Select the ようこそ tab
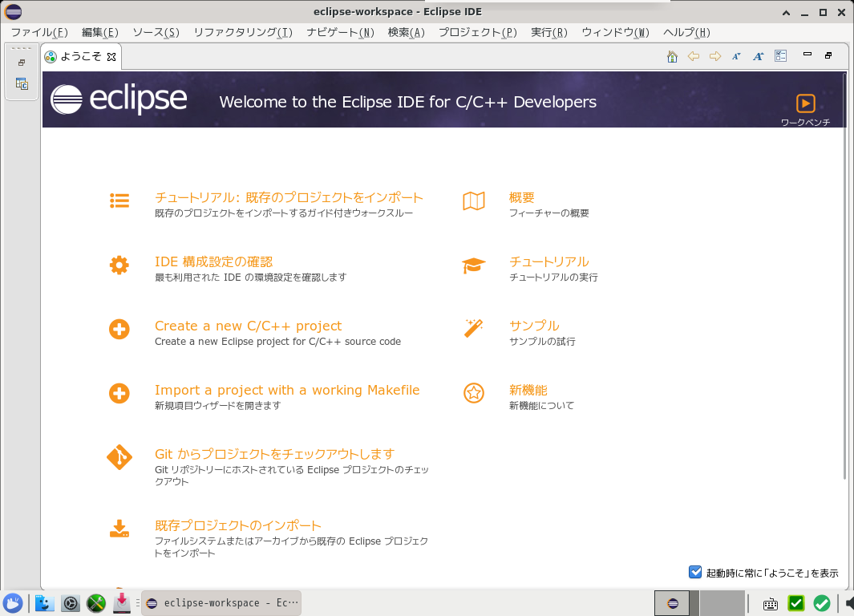This screenshot has width=854, height=616. click(x=81, y=57)
